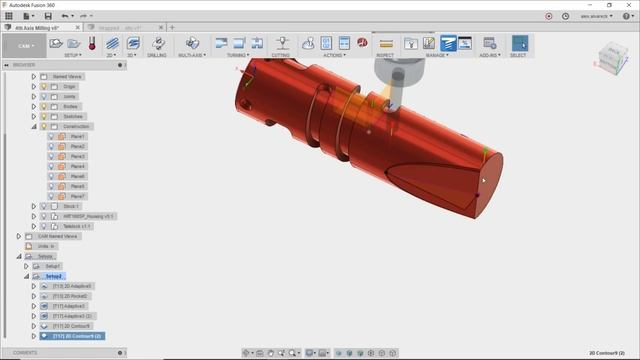Select the Multi-Axis toolpath icon
This screenshot has width=640, height=360.
click(x=192, y=43)
